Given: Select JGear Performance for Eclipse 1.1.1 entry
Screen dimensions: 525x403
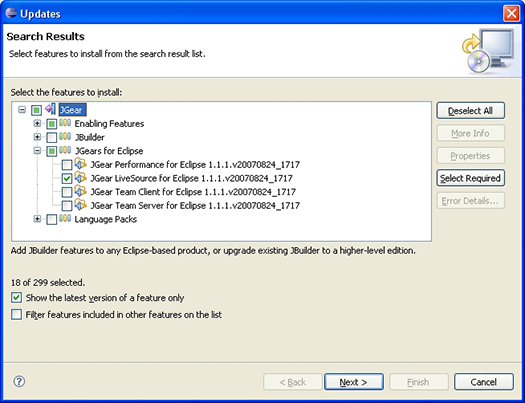Looking at the screenshot, I should click(195, 165).
